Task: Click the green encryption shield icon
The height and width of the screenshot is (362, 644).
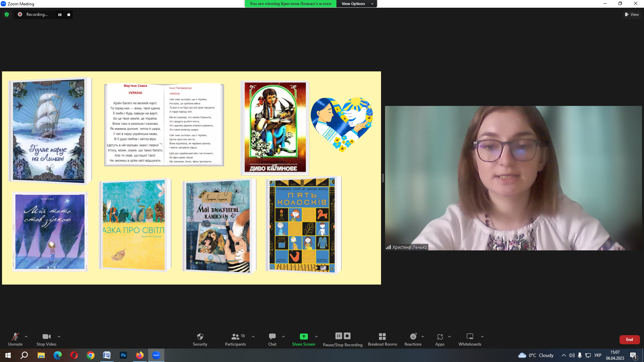Action: 7,14
